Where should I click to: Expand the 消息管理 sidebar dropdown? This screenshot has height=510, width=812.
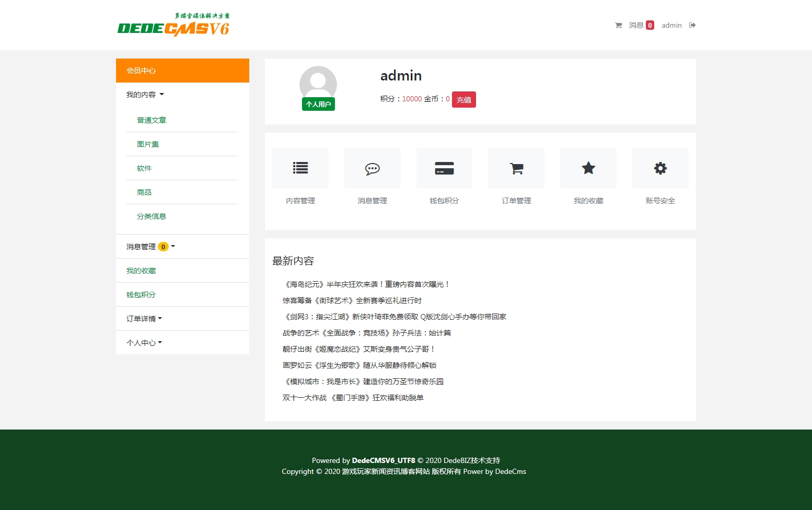coord(150,247)
